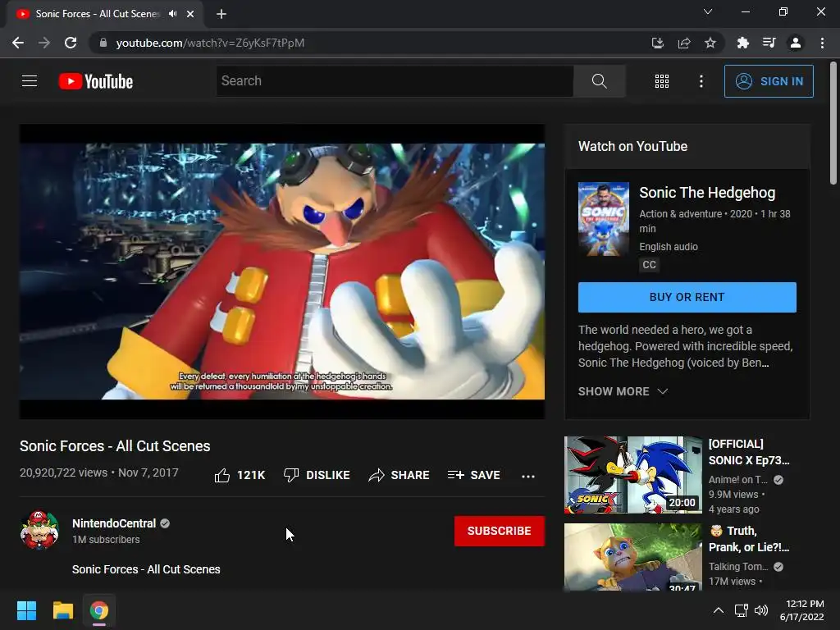Share this page via address bar icon

(x=684, y=43)
